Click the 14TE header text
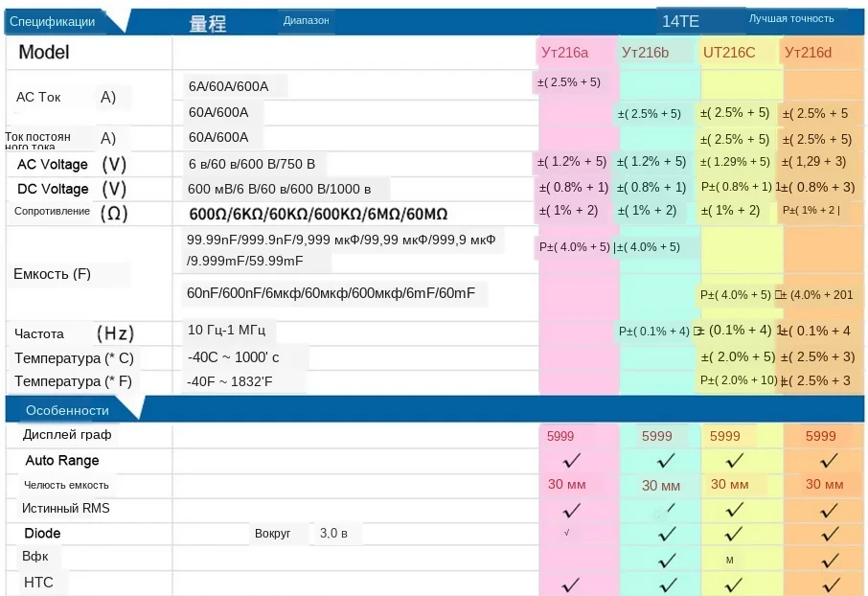Viewport: 868px width, 596px height. 680,22
